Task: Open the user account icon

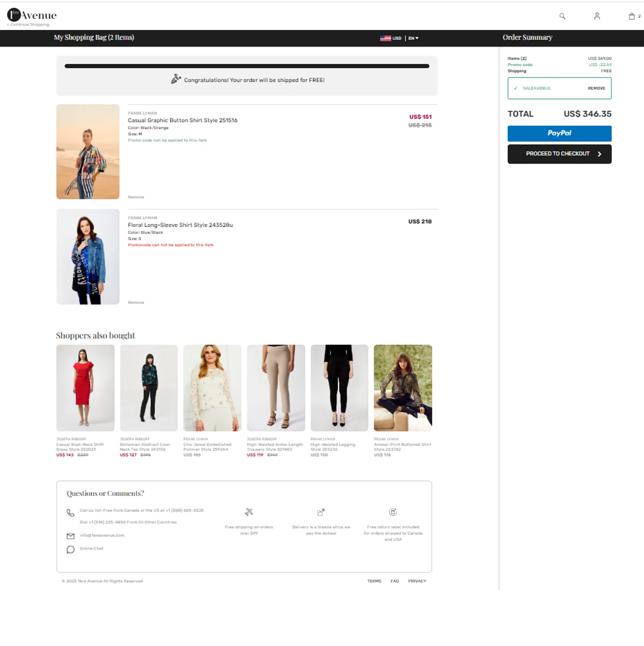Action: (597, 16)
